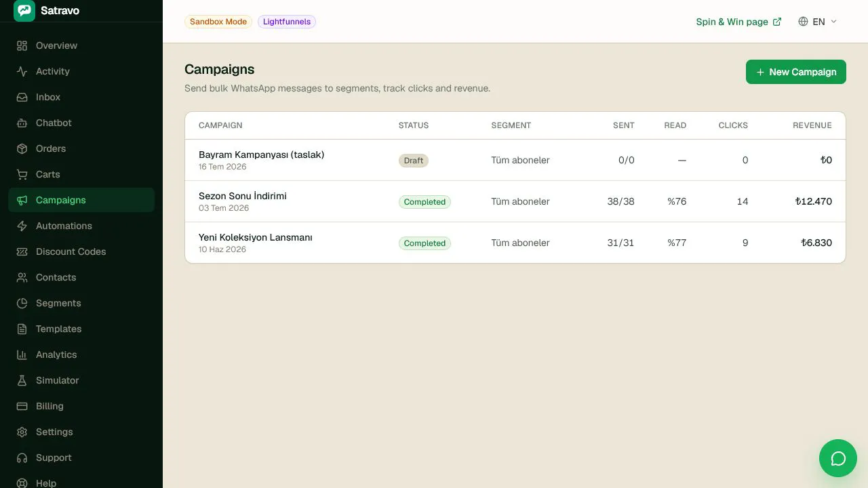Expand the EN language dropdown chevron
The width and height of the screenshot is (868, 488).
(833, 22)
